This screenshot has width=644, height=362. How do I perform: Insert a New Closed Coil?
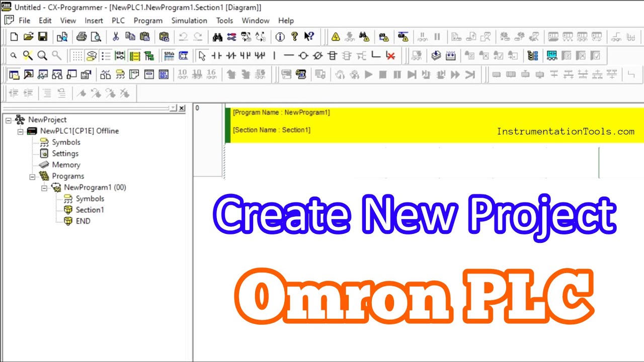(317, 56)
